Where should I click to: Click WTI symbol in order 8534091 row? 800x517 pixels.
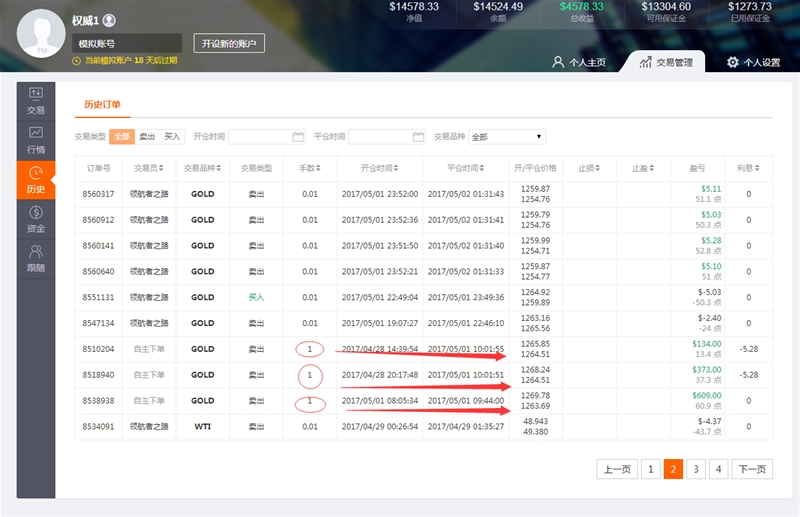point(203,427)
